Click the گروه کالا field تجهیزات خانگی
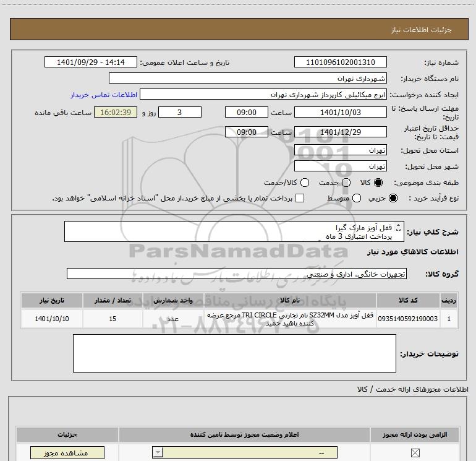 click(x=237, y=274)
